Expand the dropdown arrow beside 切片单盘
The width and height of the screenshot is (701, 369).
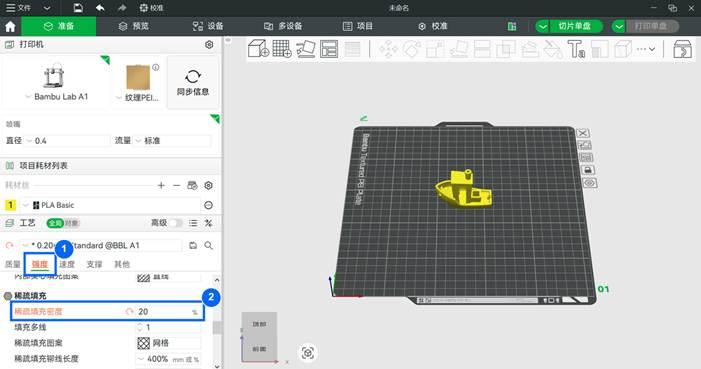(x=542, y=26)
